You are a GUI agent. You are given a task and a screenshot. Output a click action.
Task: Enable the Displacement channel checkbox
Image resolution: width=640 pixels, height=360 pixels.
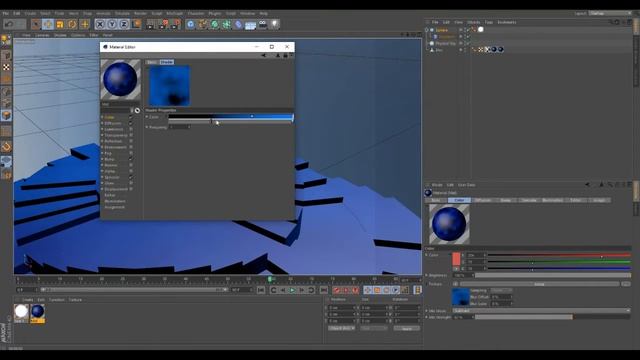point(131,189)
